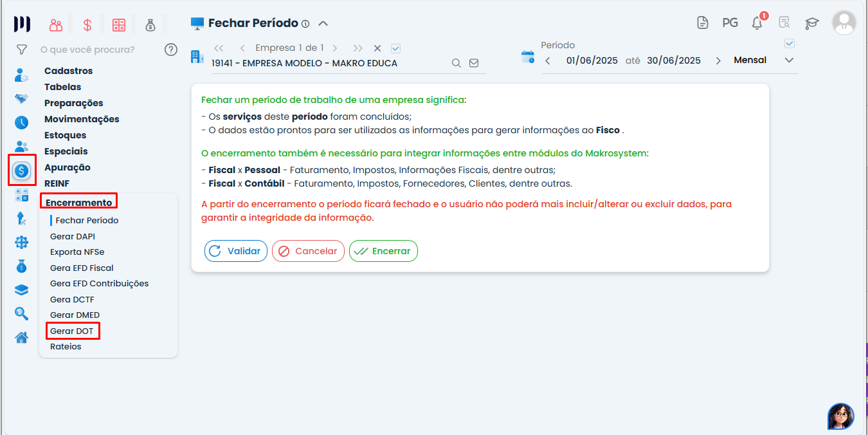
Task: Open the Especiais menu
Action: pyautogui.click(x=66, y=151)
